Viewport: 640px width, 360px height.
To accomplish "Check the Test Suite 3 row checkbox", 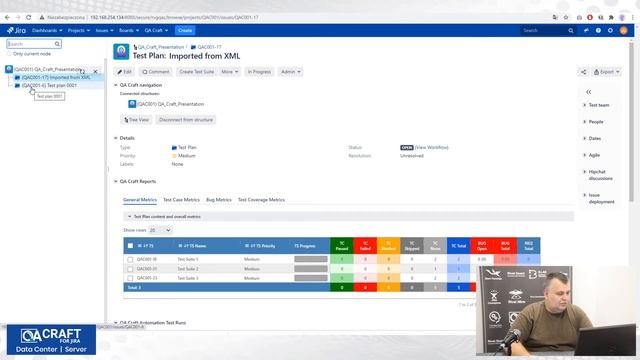I will coord(130,278).
